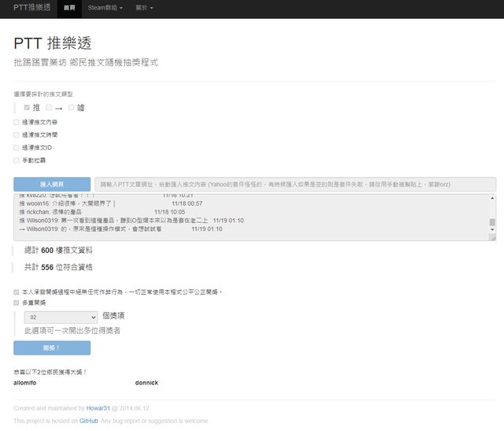The height and width of the screenshot is (431, 504).
Task: Select the 首頁 home tab
Action: pos(69,8)
